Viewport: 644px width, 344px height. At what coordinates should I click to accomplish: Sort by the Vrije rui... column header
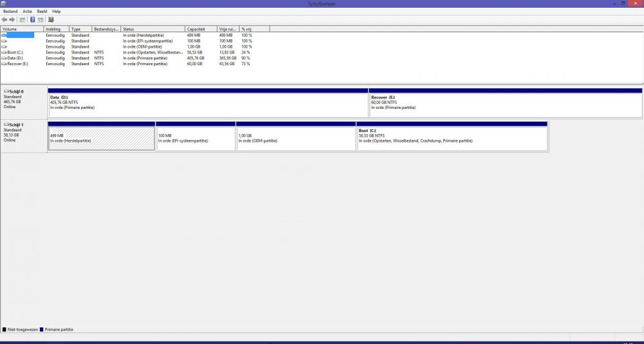click(x=229, y=29)
